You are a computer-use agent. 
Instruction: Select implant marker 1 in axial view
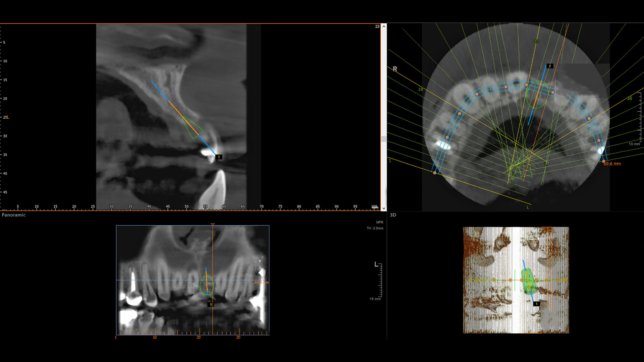[x=549, y=66]
